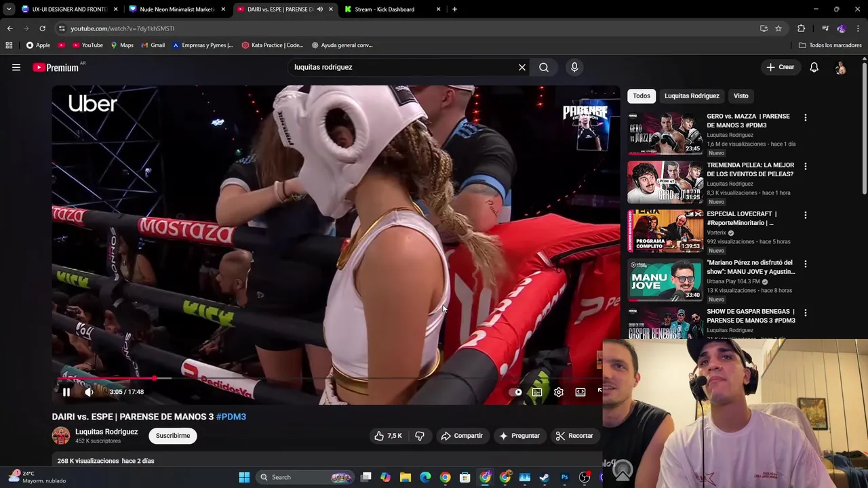Dislike the video
This screenshot has height=488, width=868.
[x=420, y=436]
